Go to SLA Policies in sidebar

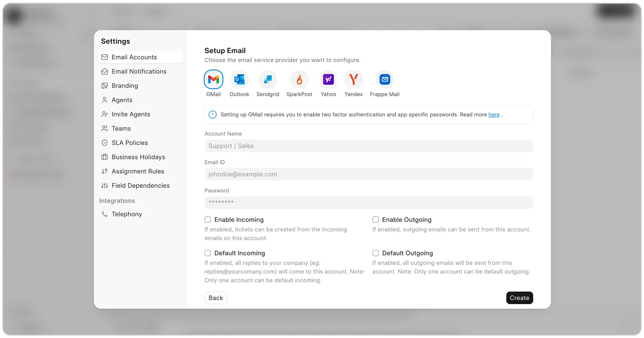(x=129, y=143)
